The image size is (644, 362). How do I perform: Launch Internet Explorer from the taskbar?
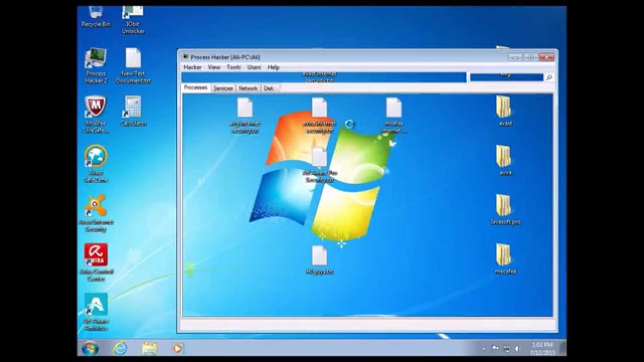(x=120, y=348)
